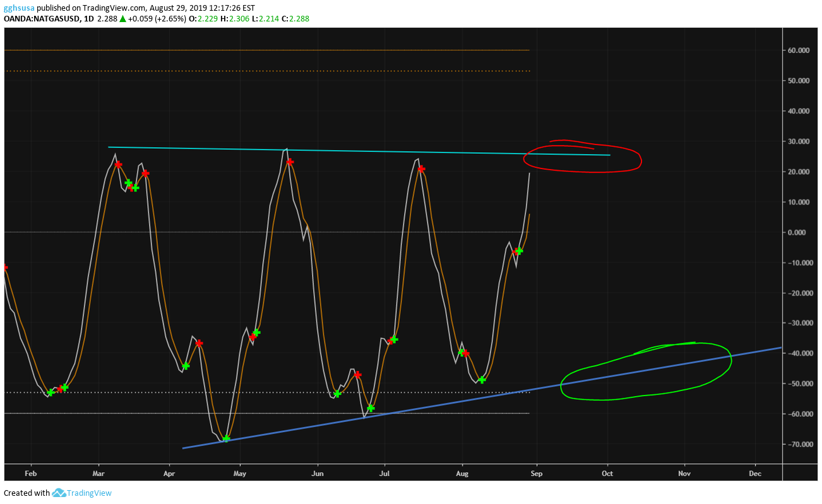Click the May label on time axis
Image resolution: width=822 pixels, height=504 pixels.
pyautogui.click(x=240, y=472)
